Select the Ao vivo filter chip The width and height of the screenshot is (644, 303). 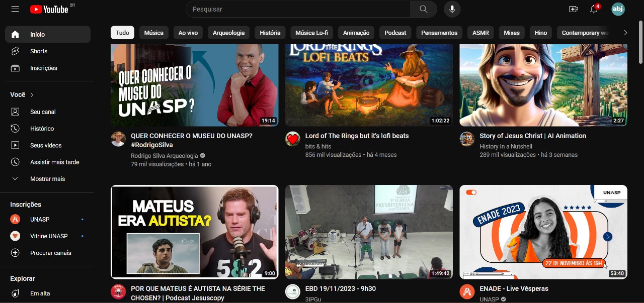coord(188,33)
